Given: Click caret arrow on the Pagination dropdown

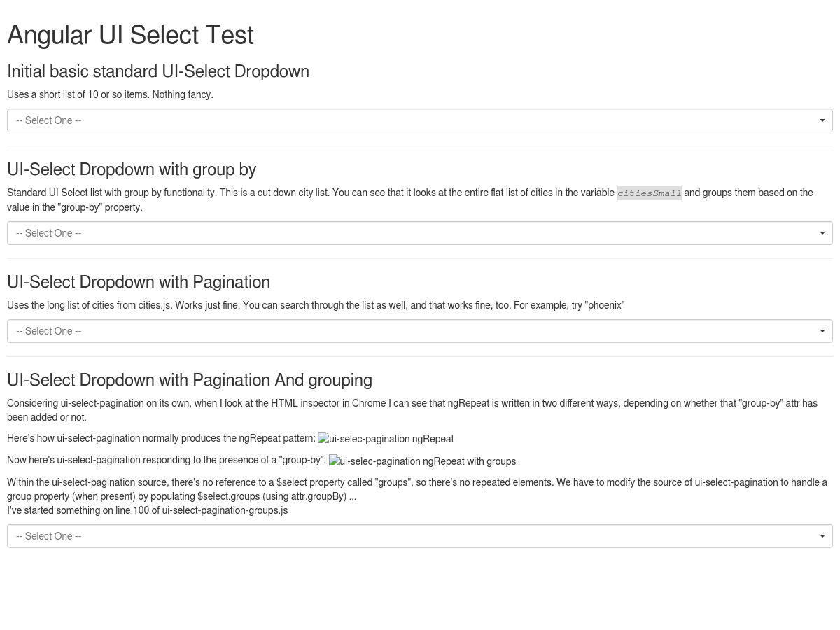Looking at the screenshot, I should tap(822, 331).
